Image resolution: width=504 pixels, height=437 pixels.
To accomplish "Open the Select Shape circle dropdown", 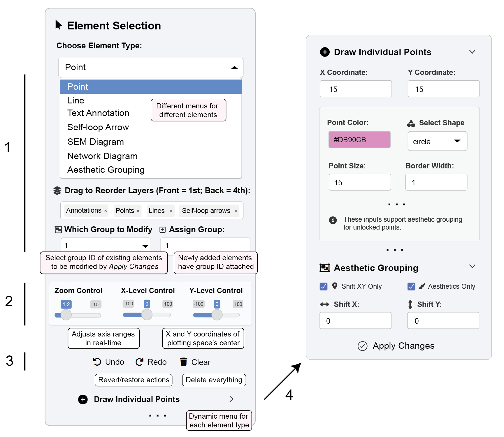I will (x=437, y=141).
